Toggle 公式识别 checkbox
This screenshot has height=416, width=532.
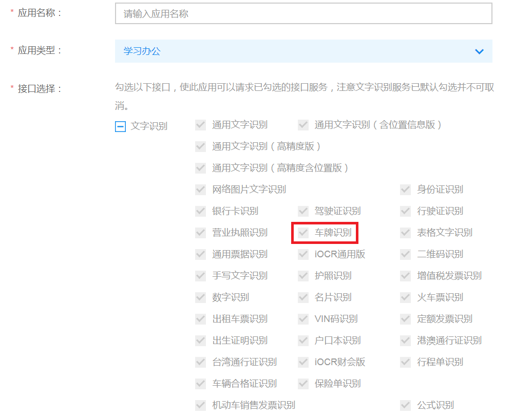coord(406,405)
